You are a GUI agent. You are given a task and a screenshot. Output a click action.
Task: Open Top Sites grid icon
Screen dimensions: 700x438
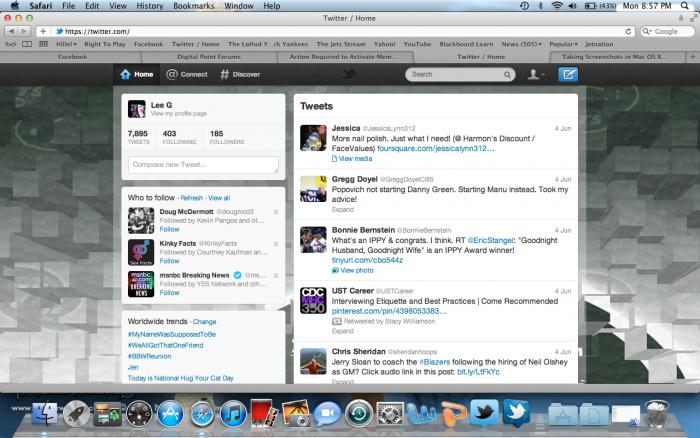[x=43, y=44]
